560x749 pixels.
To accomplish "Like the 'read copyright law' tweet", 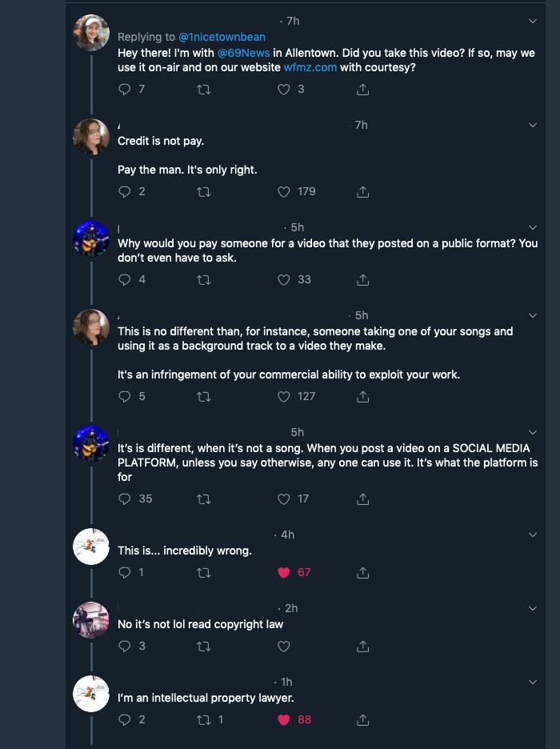I will pos(283,647).
